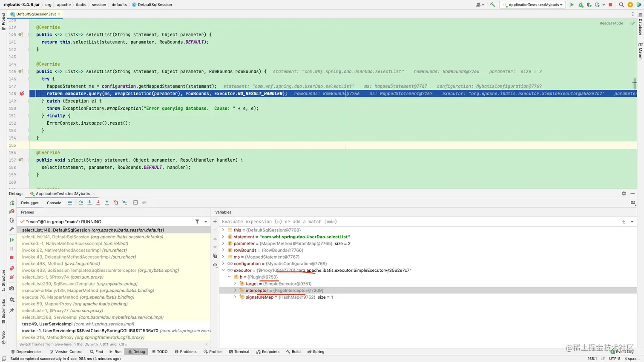Click Run with Coverage shield icon
The height and width of the screenshot is (362, 644).
[x=589, y=5]
